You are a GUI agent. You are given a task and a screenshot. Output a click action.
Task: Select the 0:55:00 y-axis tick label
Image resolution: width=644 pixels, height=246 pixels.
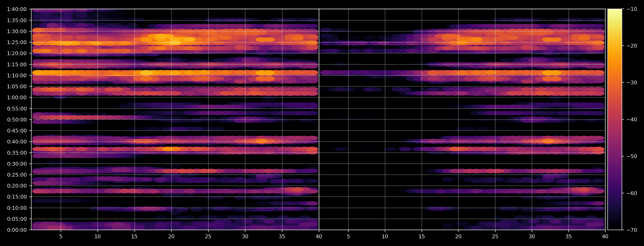(17, 108)
